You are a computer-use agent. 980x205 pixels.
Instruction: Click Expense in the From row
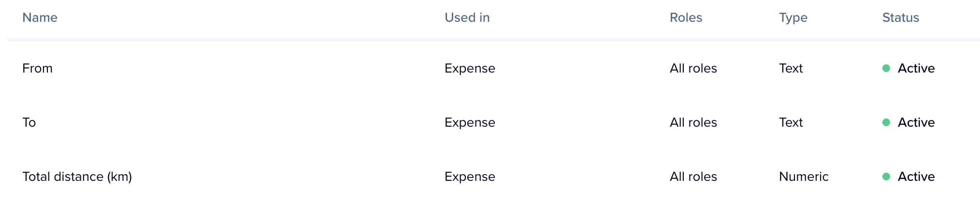(470, 68)
